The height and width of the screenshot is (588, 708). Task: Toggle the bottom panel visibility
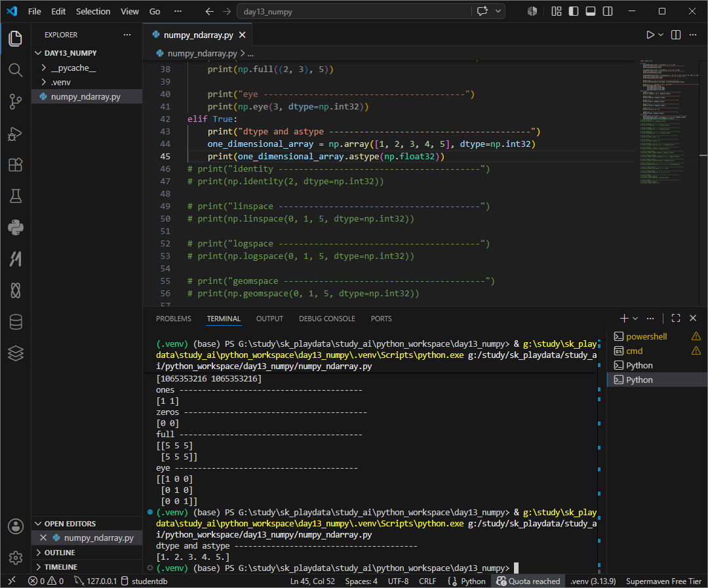pyautogui.click(x=590, y=11)
